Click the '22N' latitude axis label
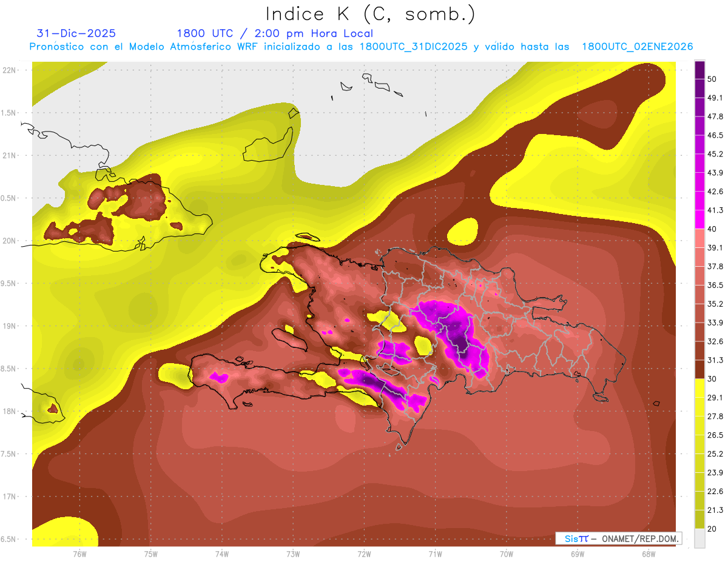728x562 pixels. tap(10, 70)
